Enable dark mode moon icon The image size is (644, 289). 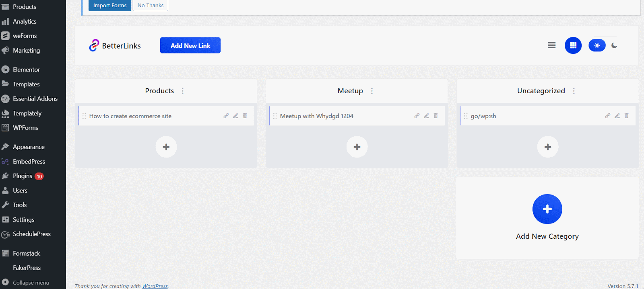click(x=614, y=45)
